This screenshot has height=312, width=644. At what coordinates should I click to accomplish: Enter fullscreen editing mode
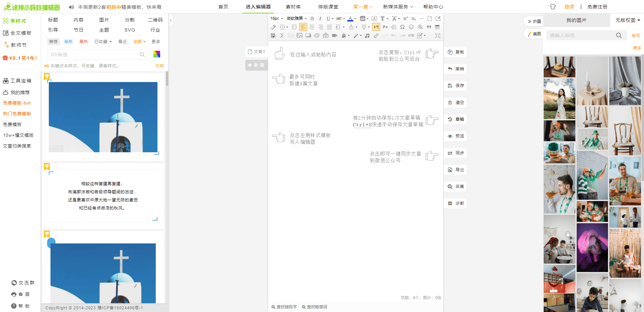tap(438, 36)
